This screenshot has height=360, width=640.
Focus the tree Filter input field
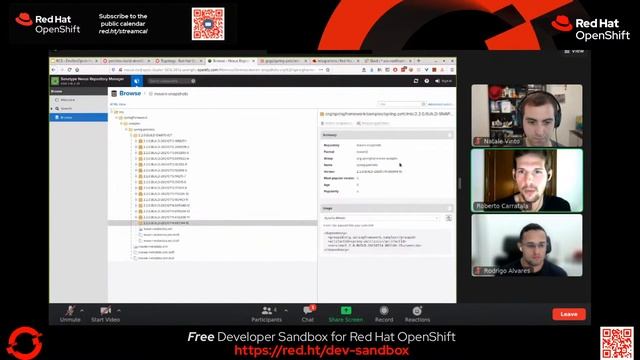tap(401, 104)
